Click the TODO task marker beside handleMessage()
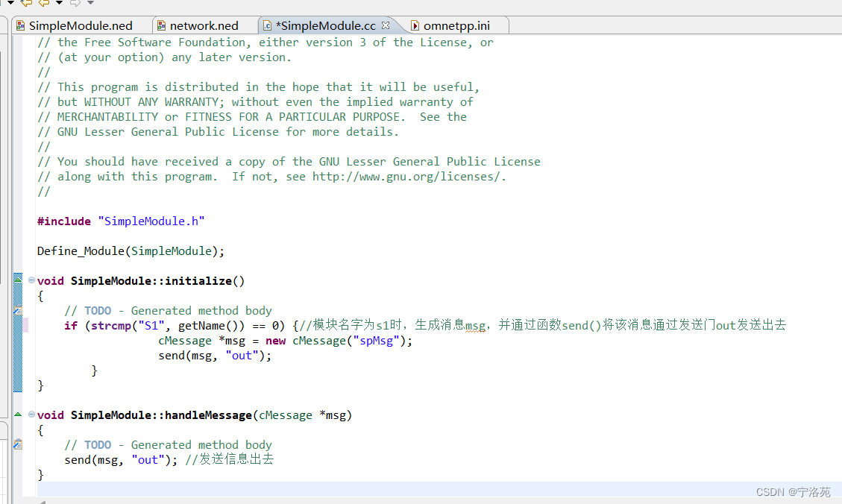842x504 pixels. pos(18,444)
